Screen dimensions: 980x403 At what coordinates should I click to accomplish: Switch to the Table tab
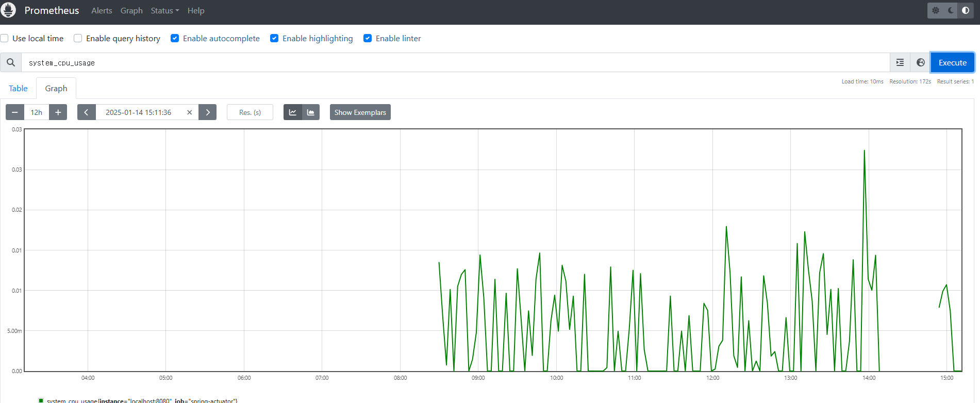[x=18, y=88]
